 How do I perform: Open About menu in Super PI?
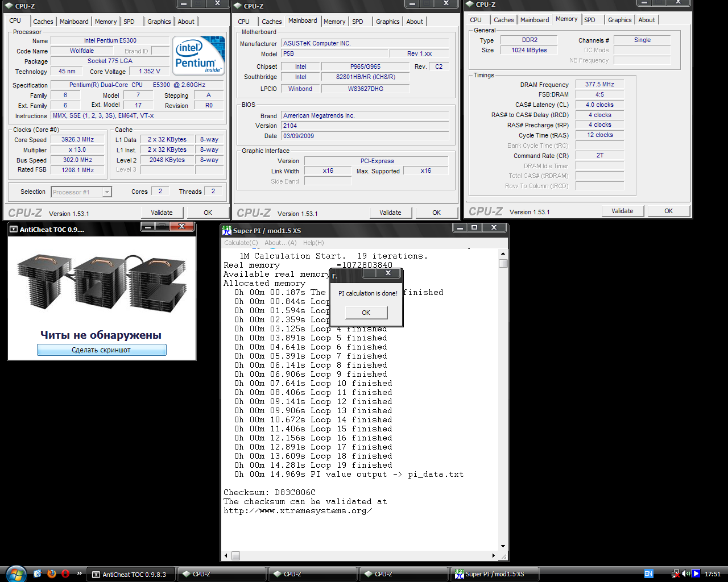click(281, 243)
